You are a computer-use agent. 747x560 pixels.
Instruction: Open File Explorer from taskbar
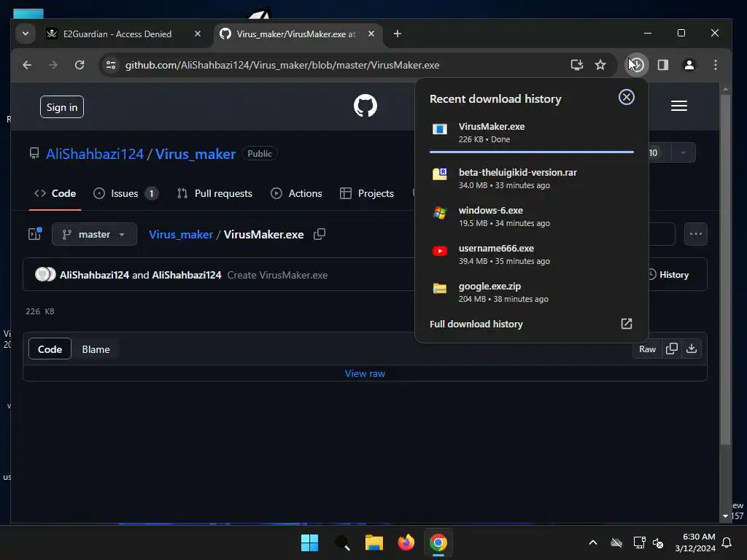[374, 542]
